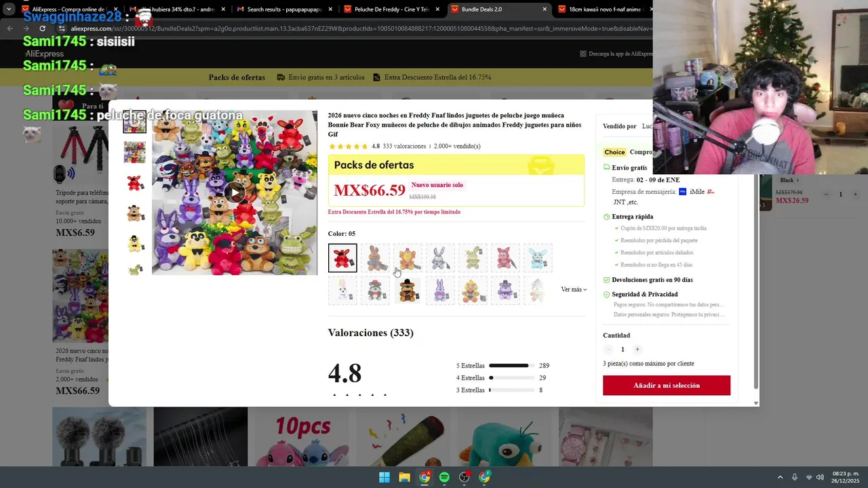Close the Peluche De Freddy tab
This screenshot has height=488, width=868.
(437, 9)
